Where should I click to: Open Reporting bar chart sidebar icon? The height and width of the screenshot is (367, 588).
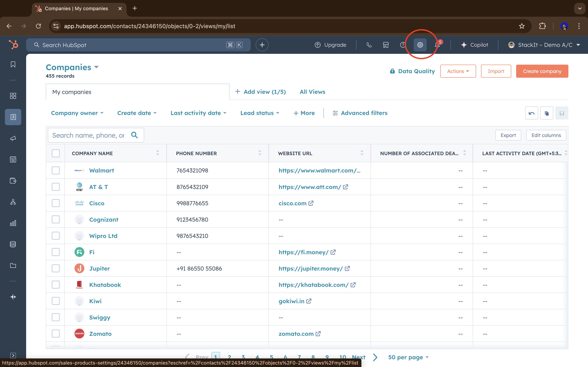point(13,223)
